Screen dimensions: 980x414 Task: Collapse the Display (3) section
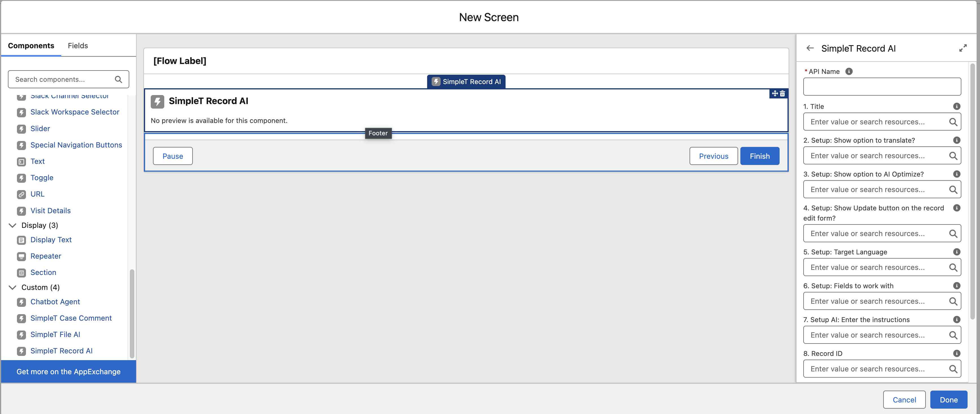point(12,225)
